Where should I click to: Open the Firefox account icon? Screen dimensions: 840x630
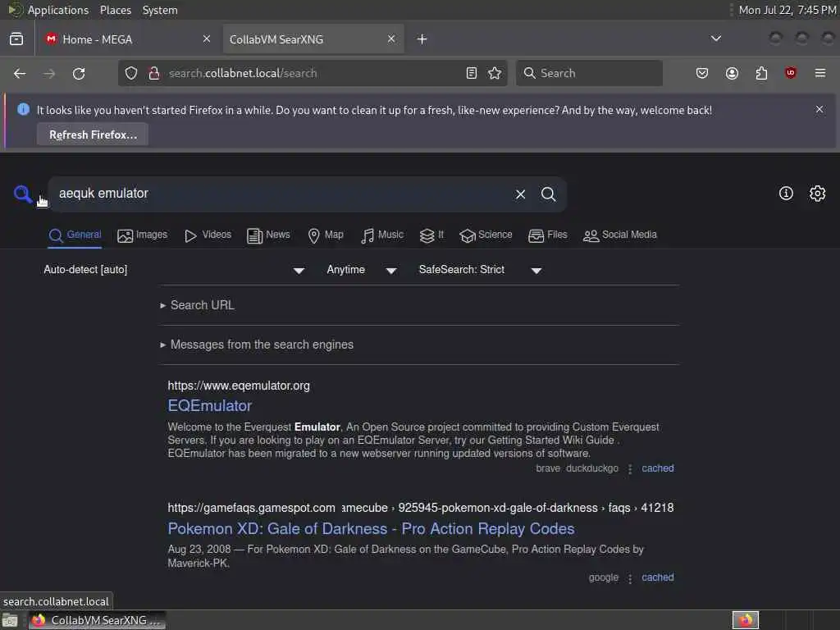click(x=732, y=73)
